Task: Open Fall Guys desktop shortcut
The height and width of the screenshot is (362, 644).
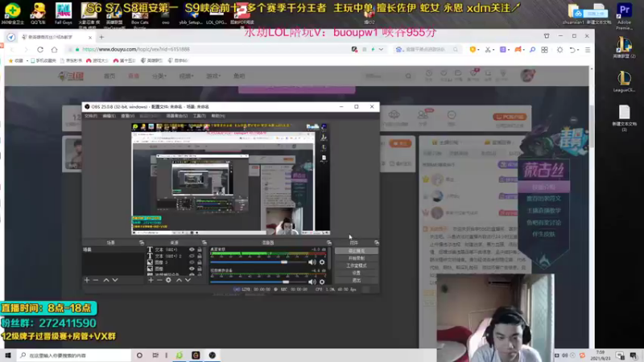Action: point(64,14)
